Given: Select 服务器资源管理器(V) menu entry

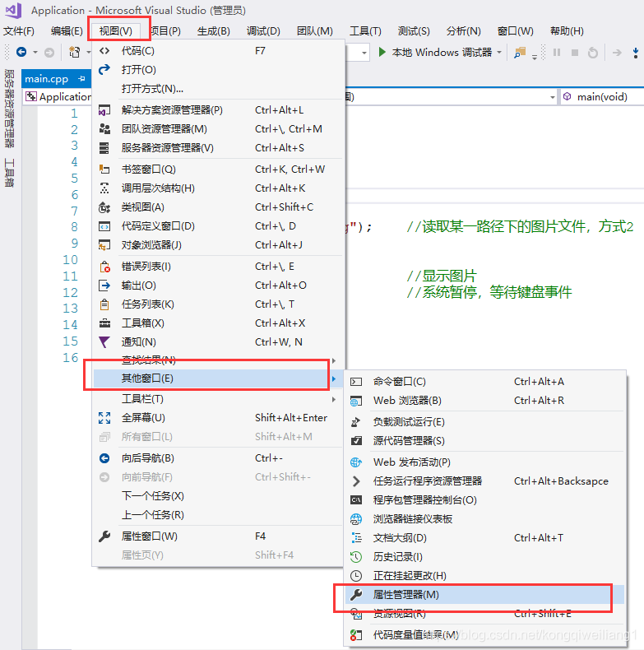Looking at the screenshot, I should (219, 147).
